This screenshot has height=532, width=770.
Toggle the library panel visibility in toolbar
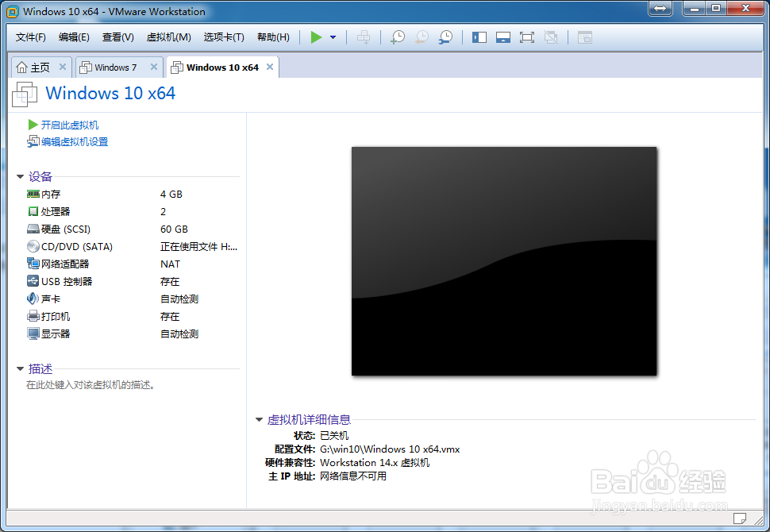tap(479, 37)
